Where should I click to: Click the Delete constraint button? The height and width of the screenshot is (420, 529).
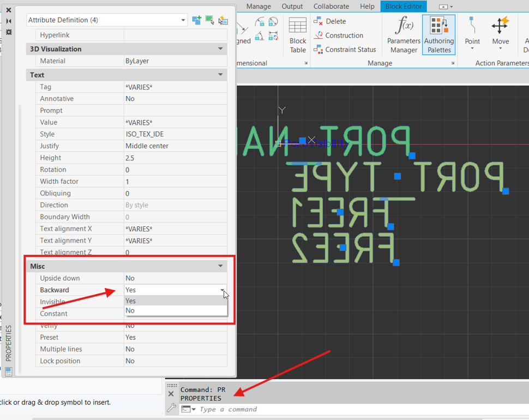click(330, 21)
